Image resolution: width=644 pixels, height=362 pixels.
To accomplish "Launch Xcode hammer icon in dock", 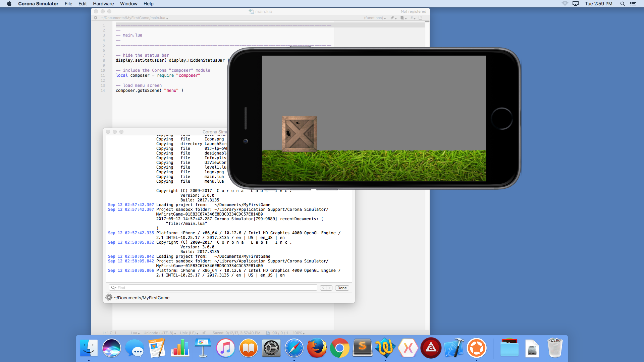I will click(x=454, y=348).
